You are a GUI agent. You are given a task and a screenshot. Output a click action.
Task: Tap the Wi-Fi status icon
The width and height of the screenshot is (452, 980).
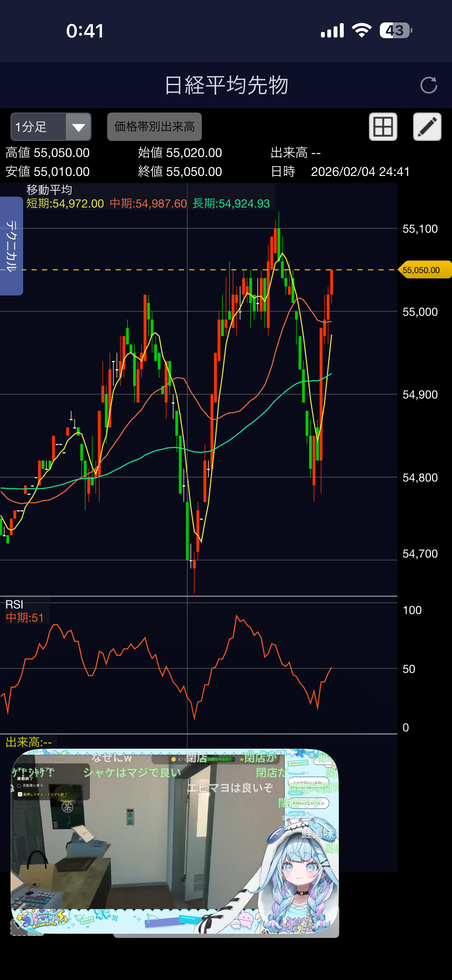pos(362,30)
